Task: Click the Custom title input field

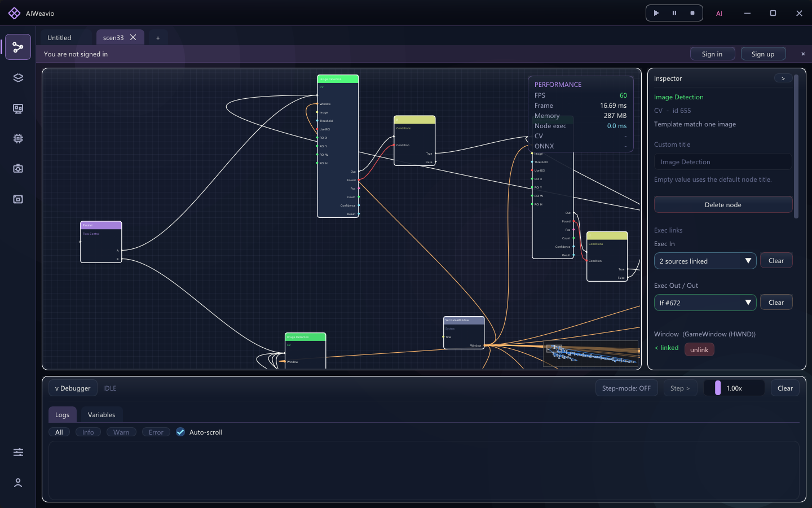Action: tap(723, 162)
